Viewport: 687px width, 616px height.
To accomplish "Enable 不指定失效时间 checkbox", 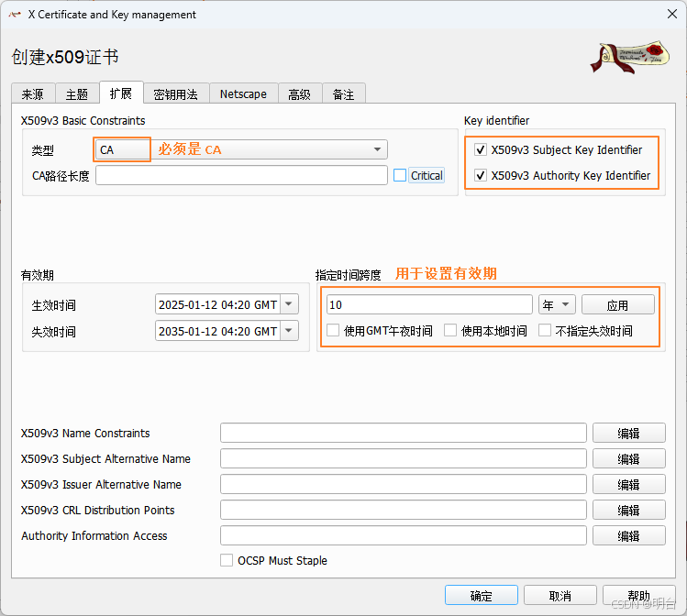I will 545,330.
